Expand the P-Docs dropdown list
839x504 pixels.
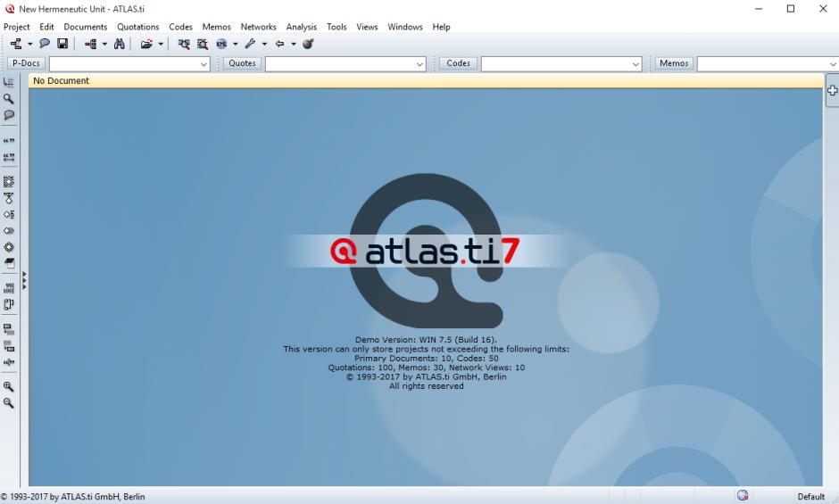[204, 64]
